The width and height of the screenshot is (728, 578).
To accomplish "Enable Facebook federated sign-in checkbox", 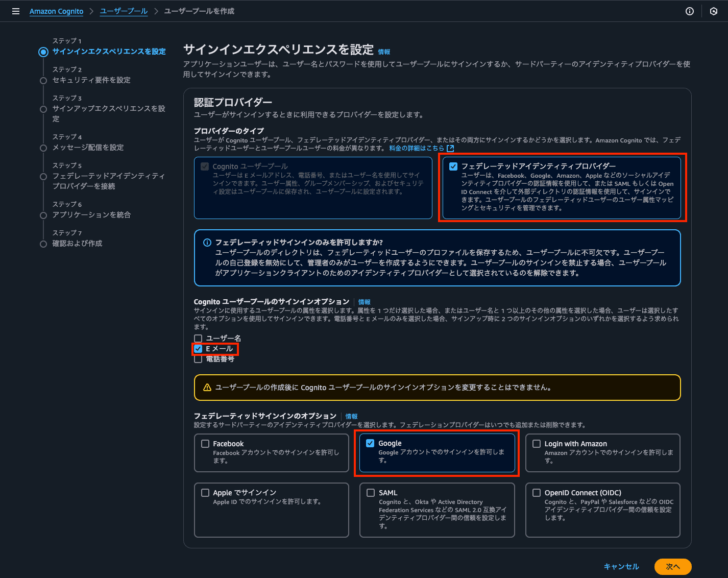I will pos(205,444).
